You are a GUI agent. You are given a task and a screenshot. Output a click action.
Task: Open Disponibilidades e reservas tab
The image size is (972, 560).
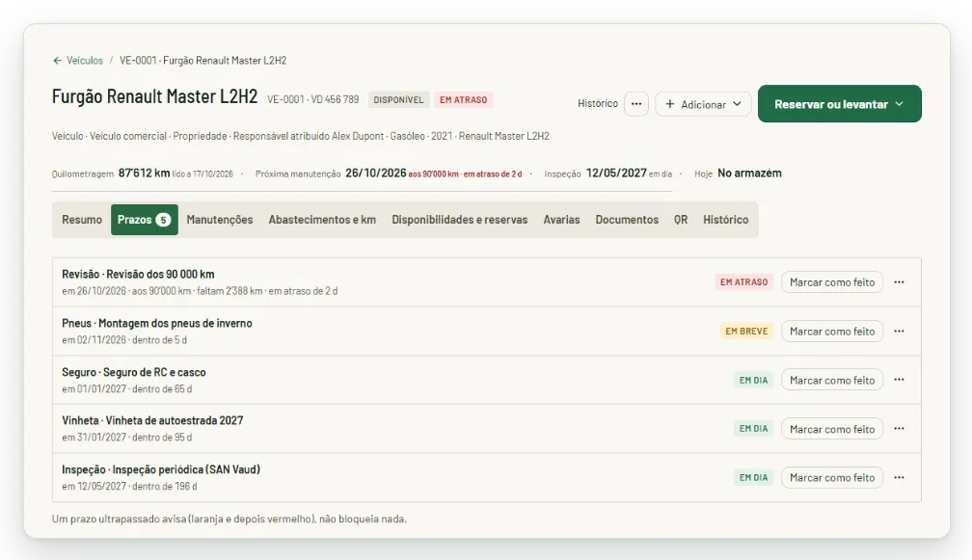[459, 220]
